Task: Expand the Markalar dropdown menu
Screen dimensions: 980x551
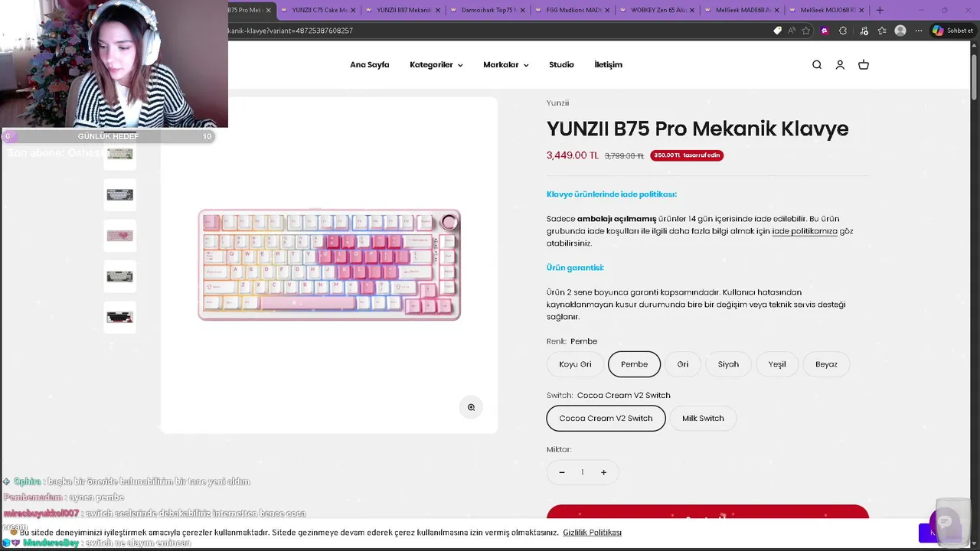Action: 505,65
